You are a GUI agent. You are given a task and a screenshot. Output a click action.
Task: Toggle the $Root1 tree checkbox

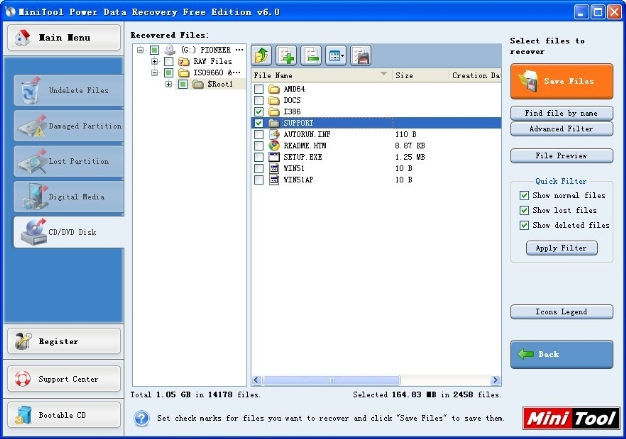pyautogui.click(x=183, y=84)
